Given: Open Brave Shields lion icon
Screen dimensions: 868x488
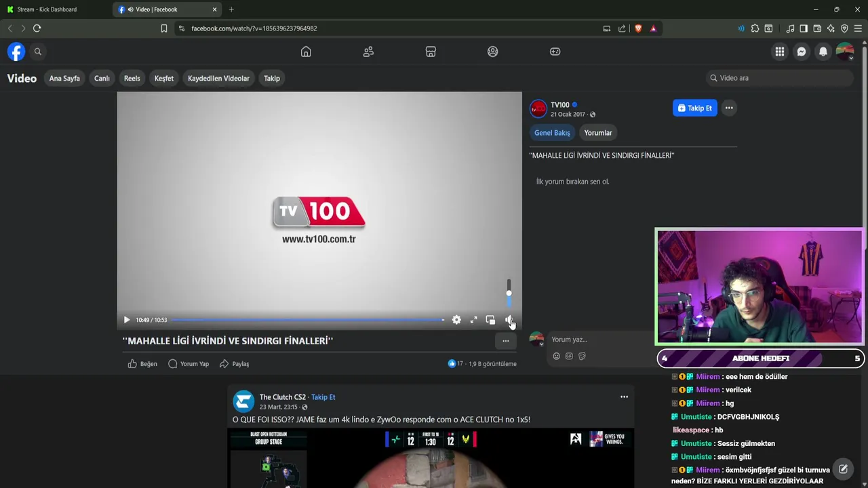Looking at the screenshot, I should click(x=638, y=28).
